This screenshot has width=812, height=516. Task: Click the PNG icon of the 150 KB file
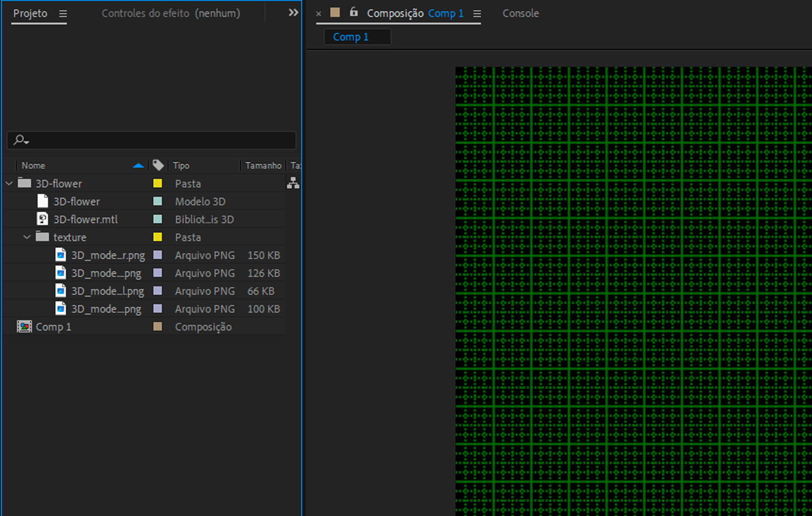(x=61, y=255)
